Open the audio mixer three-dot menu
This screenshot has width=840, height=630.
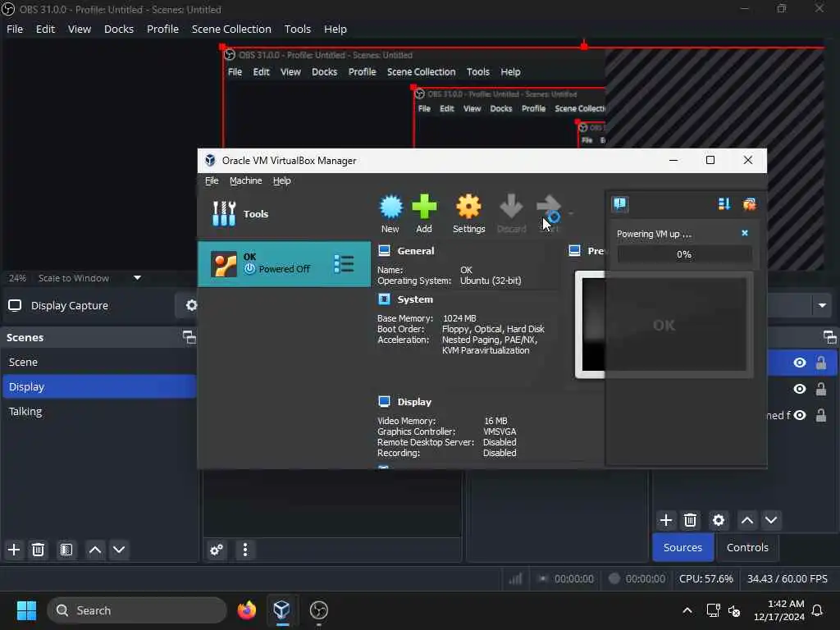pos(245,550)
